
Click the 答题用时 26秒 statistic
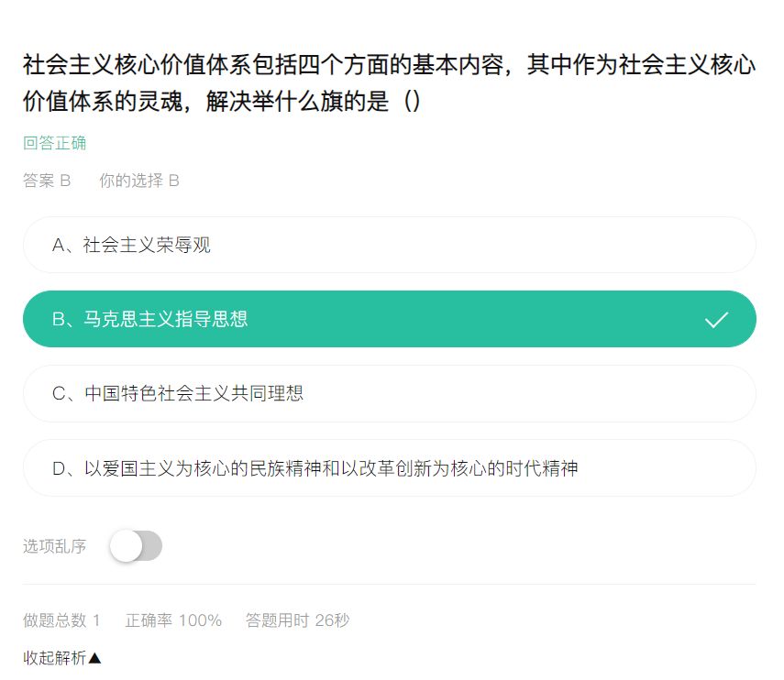[297, 620]
